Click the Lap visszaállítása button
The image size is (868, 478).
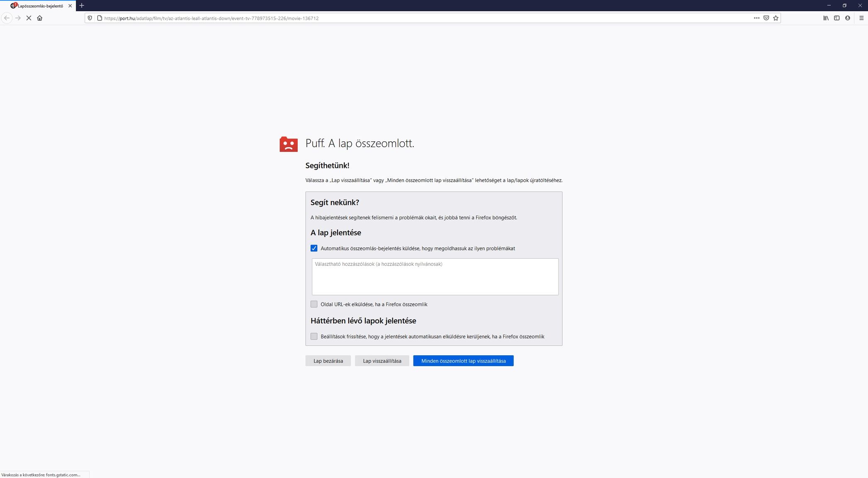[382, 361]
